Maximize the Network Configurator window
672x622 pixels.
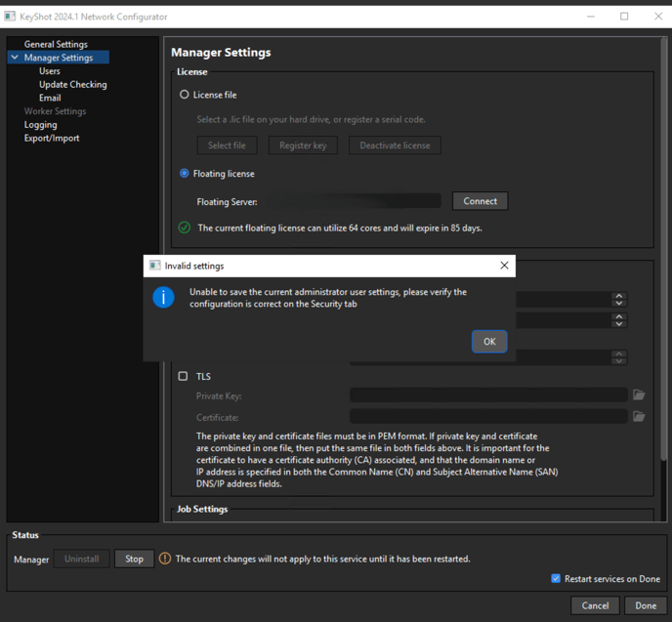pyautogui.click(x=624, y=17)
